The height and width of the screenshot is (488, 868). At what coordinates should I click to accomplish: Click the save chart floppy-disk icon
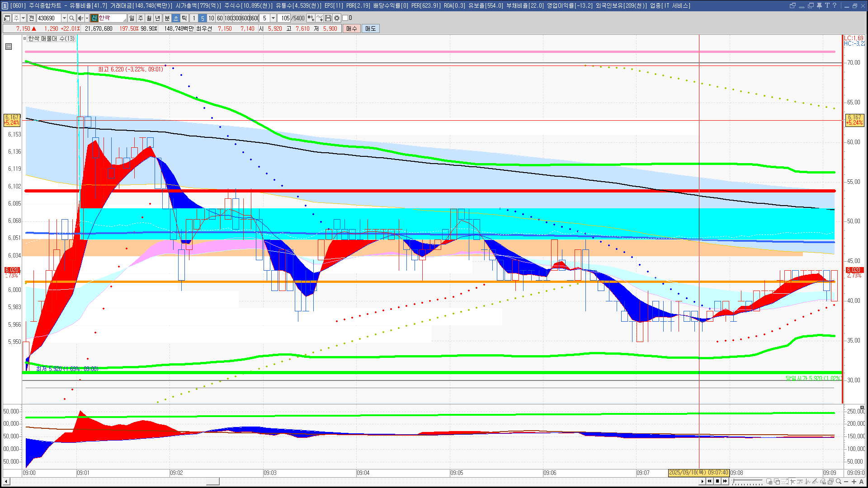point(328,18)
